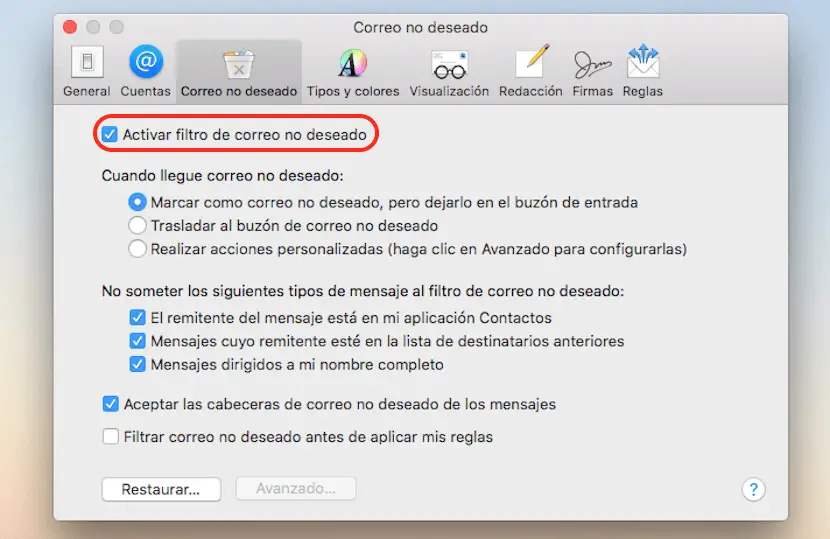The width and height of the screenshot is (830, 539).
Task: Toggle remitente en mi aplicación Contactos
Action: pyautogui.click(x=137, y=318)
